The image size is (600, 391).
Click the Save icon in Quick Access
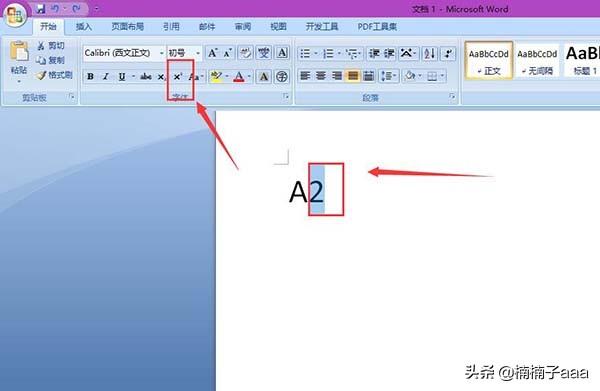tap(40, 9)
